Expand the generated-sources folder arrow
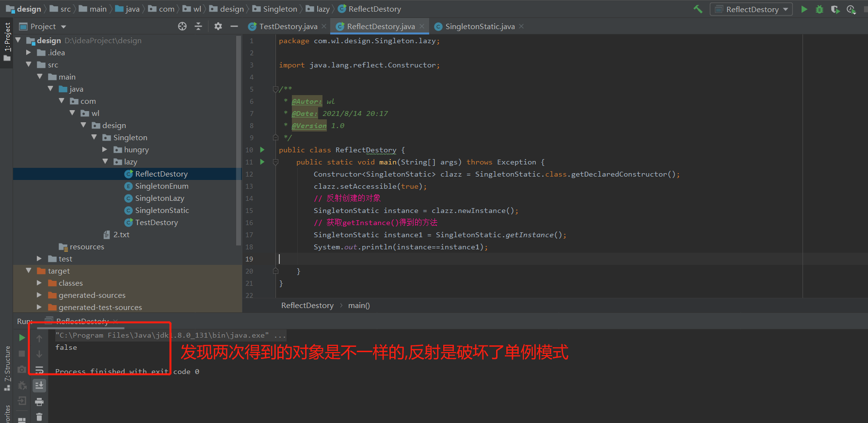Screen dimensions: 868x423 pyautogui.click(x=39, y=295)
